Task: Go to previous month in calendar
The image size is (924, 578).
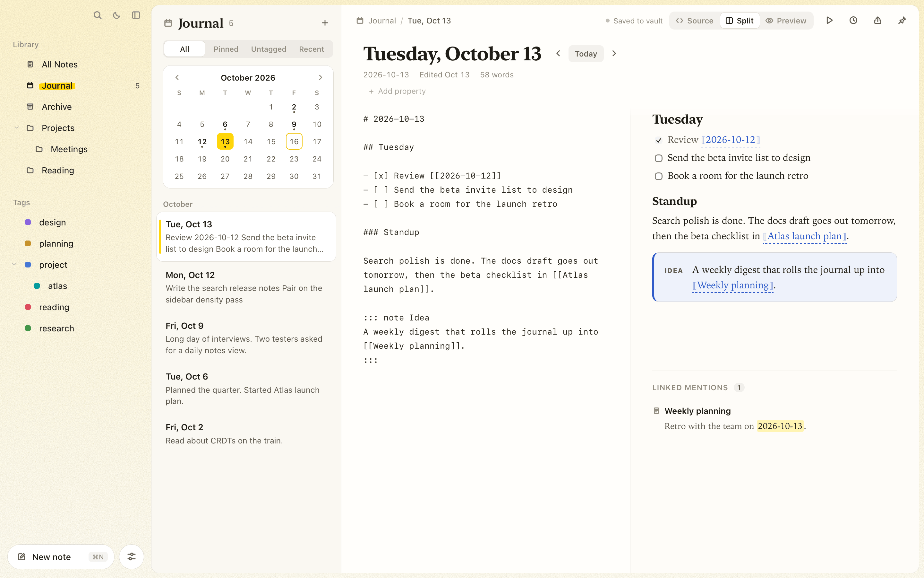Action: pyautogui.click(x=177, y=78)
